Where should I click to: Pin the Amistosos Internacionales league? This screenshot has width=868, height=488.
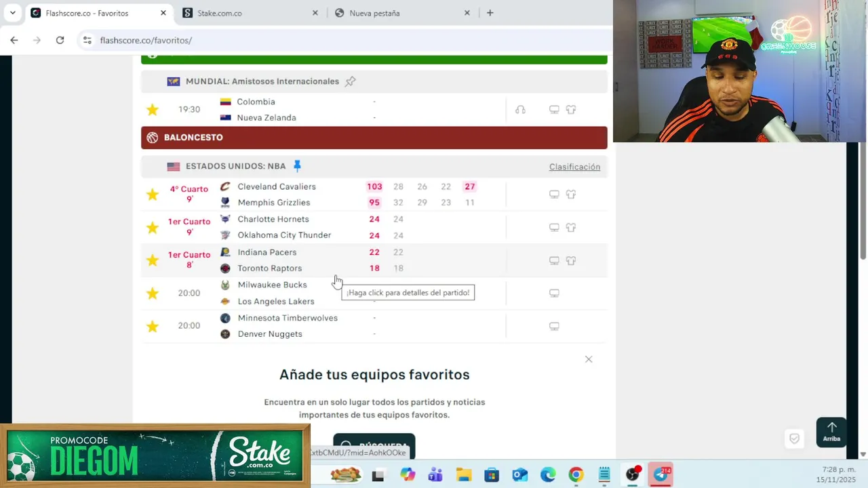click(350, 81)
